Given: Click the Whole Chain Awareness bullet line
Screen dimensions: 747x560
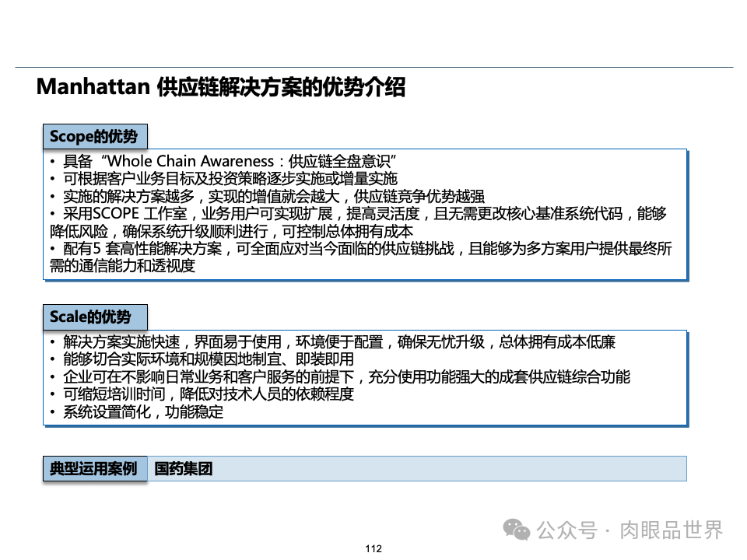Looking at the screenshot, I should [x=223, y=161].
